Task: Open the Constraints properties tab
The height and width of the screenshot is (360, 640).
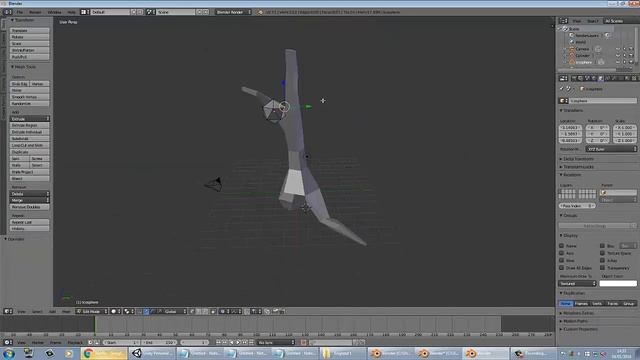Action: coord(607,78)
